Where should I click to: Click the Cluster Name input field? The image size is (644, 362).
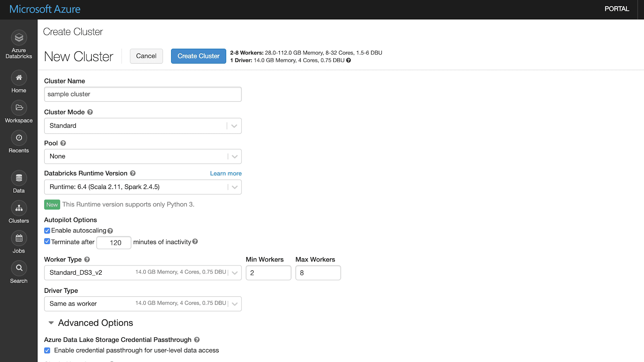coord(142,94)
